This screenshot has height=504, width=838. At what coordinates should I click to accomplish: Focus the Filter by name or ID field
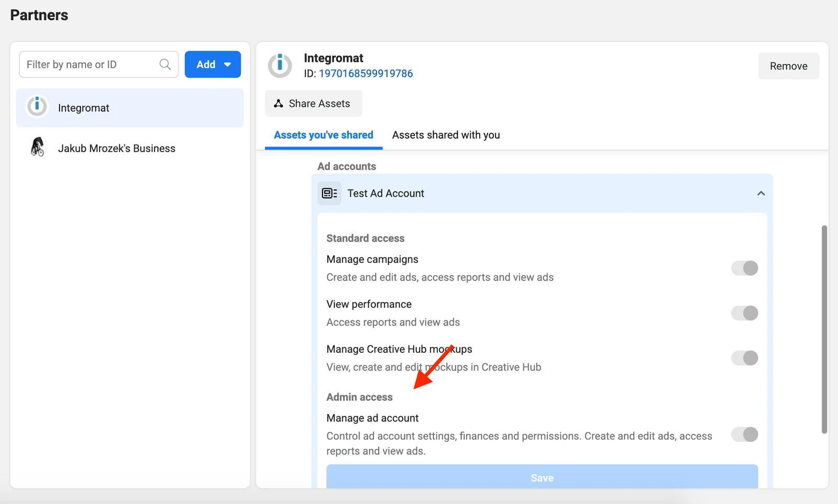[98, 64]
